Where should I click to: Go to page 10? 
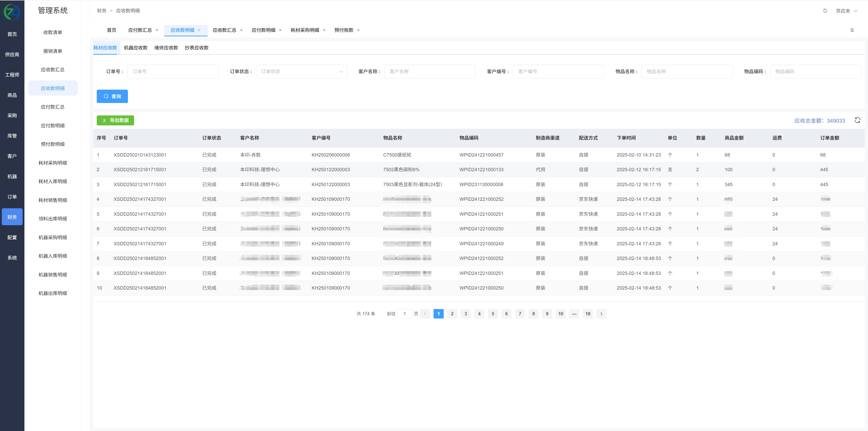coord(561,314)
